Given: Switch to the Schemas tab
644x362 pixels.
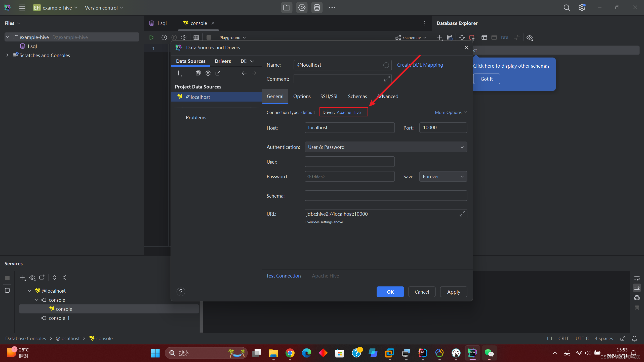Looking at the screenshot, I should click(x=357, y=96).
